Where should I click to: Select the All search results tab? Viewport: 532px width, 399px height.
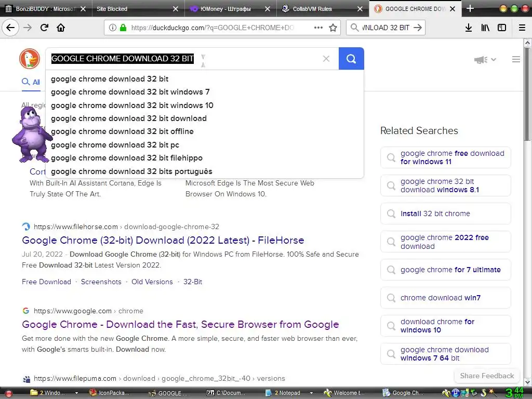pyautogui.click(x=31, y=82)
